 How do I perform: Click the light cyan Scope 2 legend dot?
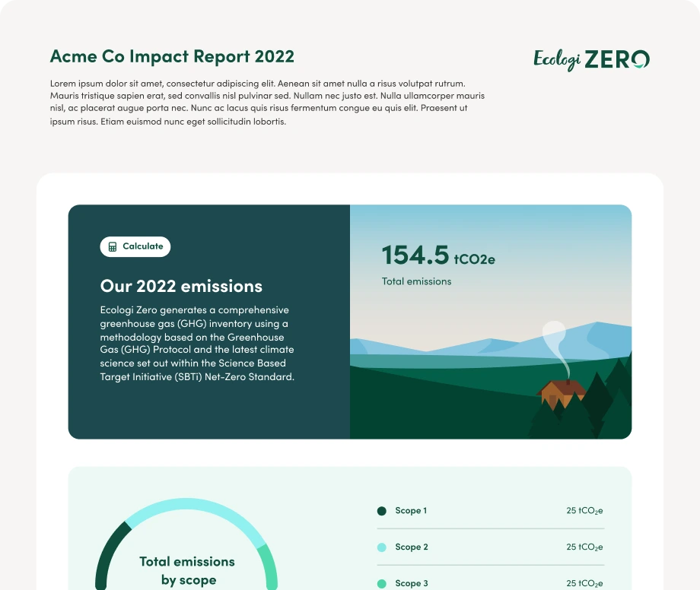[x=382, y=547]
